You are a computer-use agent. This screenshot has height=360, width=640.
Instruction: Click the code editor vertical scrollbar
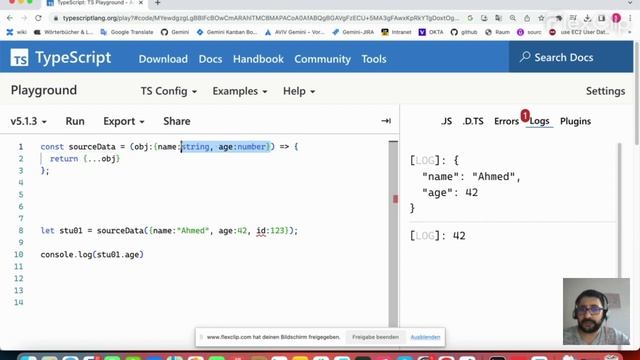click(x=393, y=234)
